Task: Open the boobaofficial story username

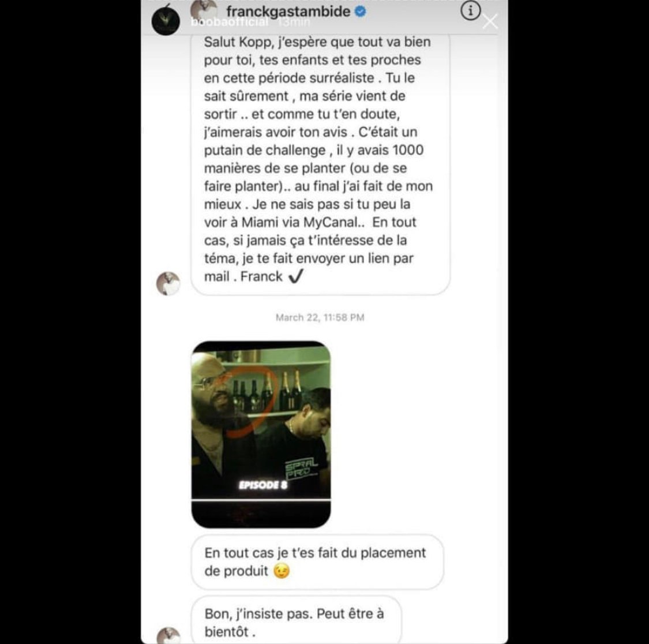Action: 230,22
